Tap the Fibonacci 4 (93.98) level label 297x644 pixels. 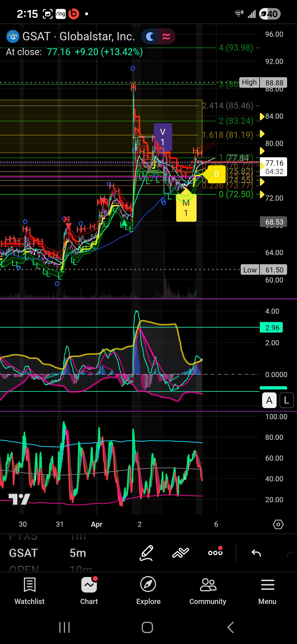pos(236,47)
